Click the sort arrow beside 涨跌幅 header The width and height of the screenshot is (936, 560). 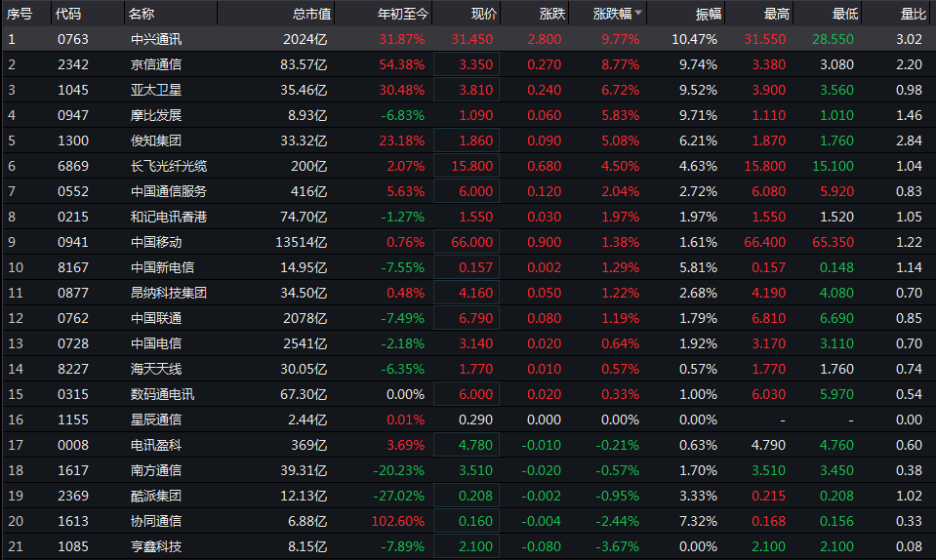[x=638, y=14]
